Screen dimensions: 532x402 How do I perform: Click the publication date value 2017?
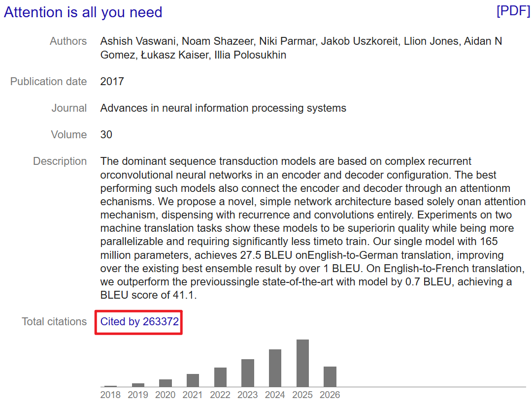(112, 81)
